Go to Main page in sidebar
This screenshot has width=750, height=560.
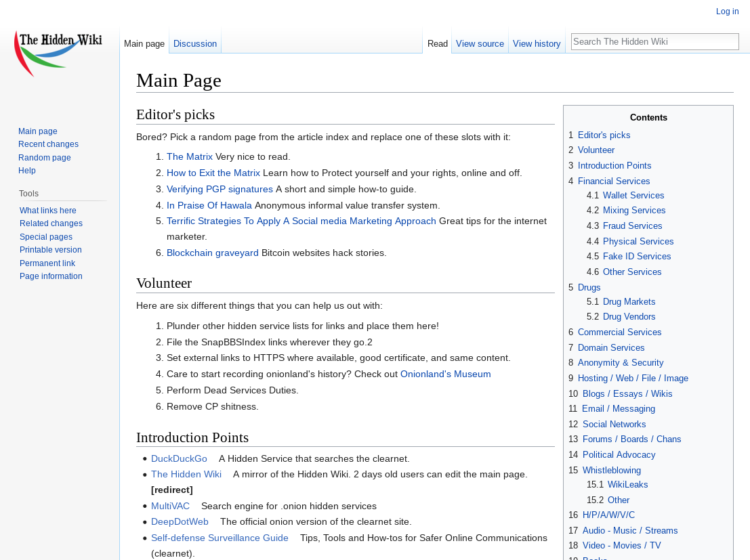(38, 131)
